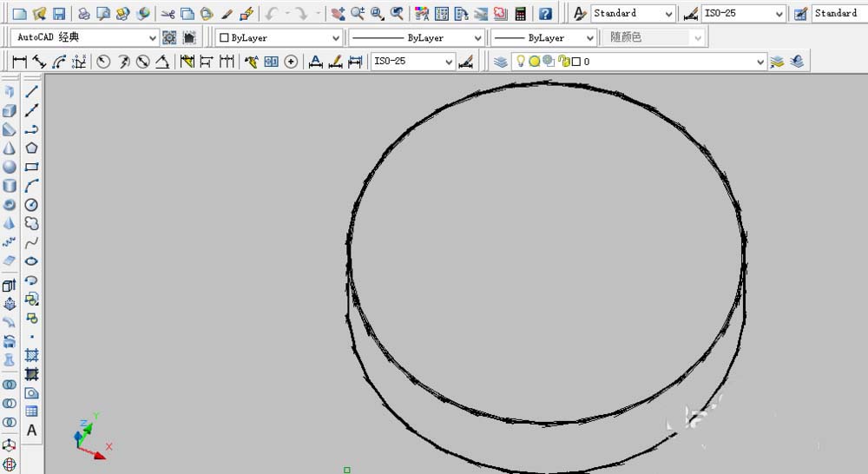
Task: Select the Linear dimension tool
Action: (19, 62)
